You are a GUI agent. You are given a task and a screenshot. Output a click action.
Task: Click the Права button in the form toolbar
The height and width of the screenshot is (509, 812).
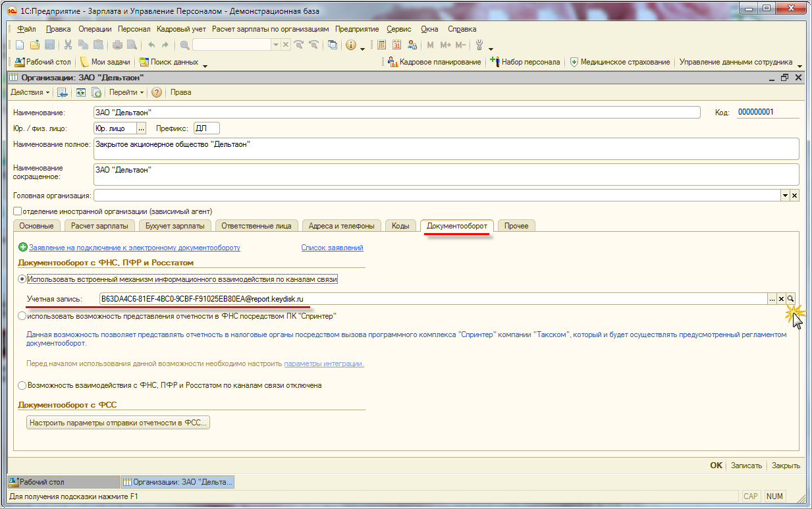tap(180, 93)
